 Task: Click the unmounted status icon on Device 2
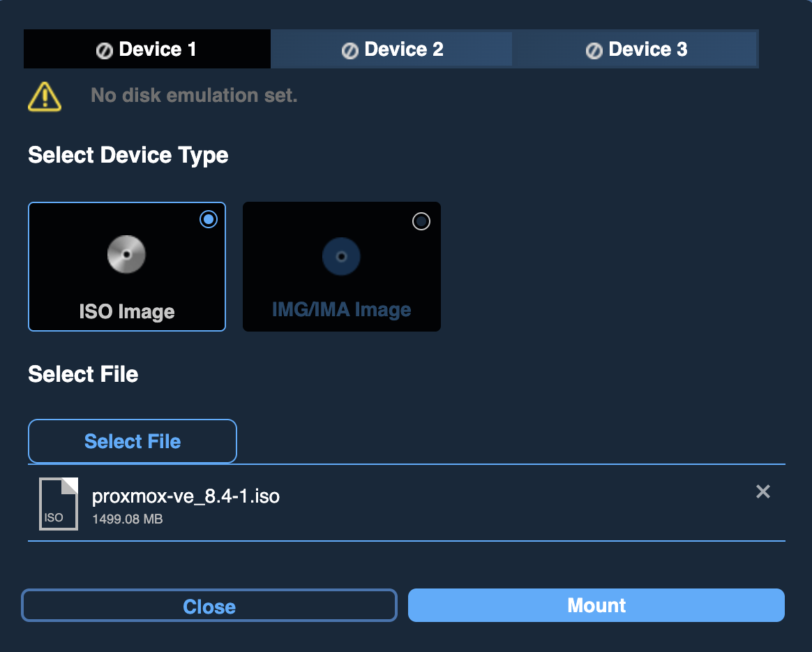tap(349, 50)
